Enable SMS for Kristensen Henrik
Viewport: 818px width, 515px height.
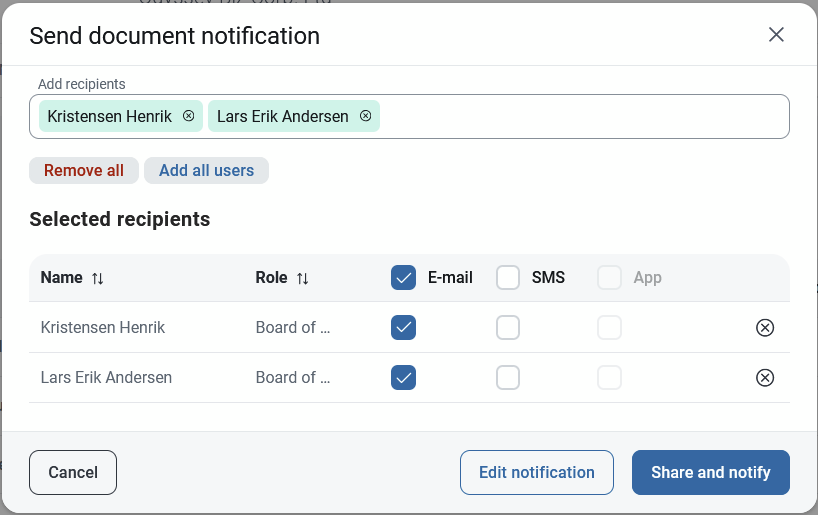click(508, 328)
